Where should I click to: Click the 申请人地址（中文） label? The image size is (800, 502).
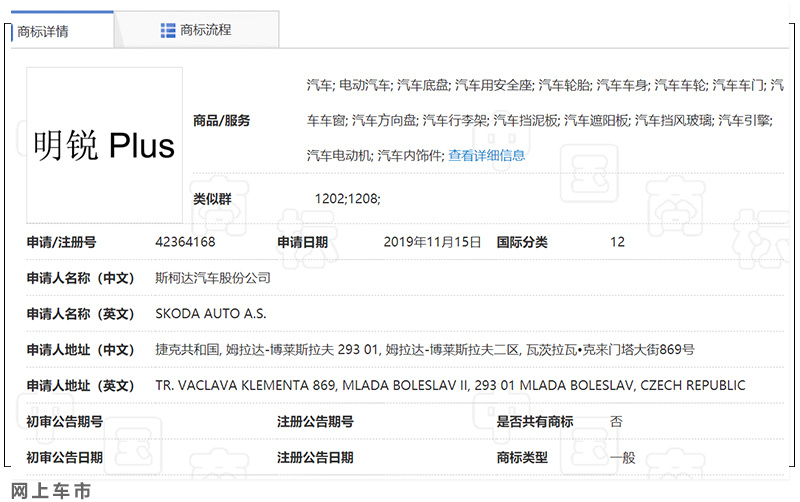80,349
